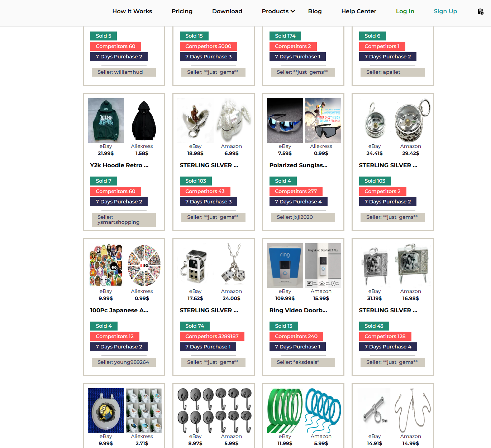491x448 pixels.
Task: Click seller ysmartshopping label
Action: tap(124, 220)
